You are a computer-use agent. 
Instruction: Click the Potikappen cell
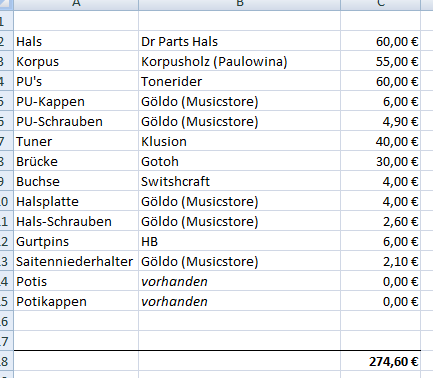click(x=76, y=301)
